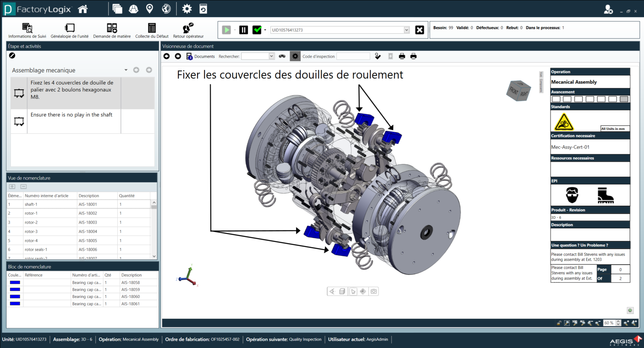Pause the current operation
Image resolution: width=644 pixels, height=348 pixels.
[243, 30]
